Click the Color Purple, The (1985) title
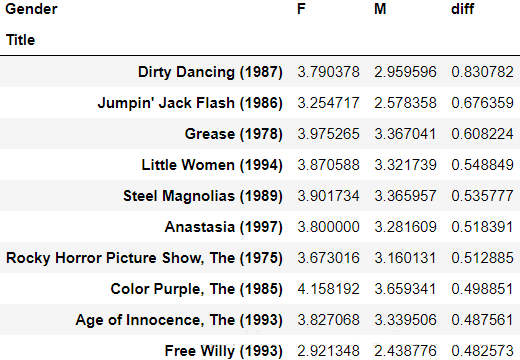Screen dimensions: 520x360 pos(197,289)
